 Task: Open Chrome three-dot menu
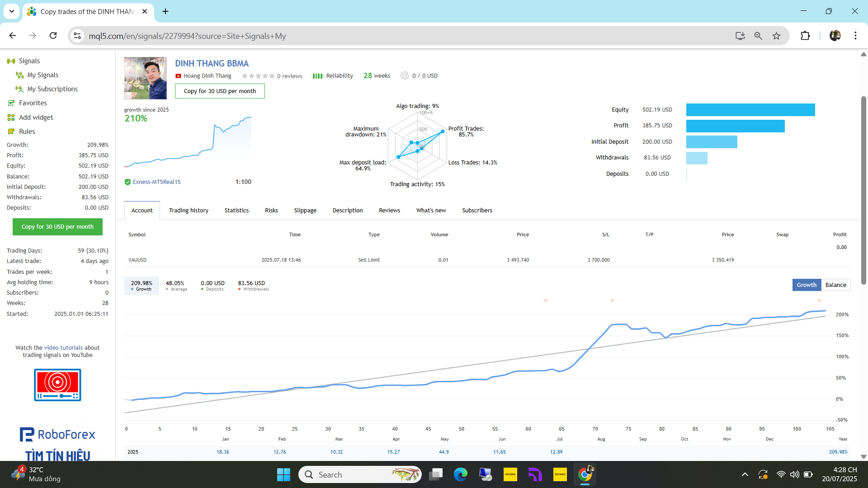pyautogui.click(x=855, y=36)
